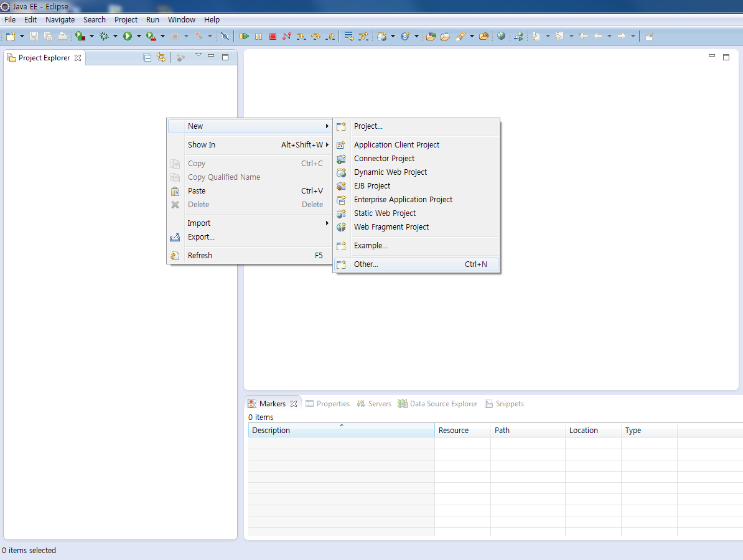The image size is (743, 560).
Task: Click the Collapse All icon in Project Explorer
Action: (x=147, y=58)
